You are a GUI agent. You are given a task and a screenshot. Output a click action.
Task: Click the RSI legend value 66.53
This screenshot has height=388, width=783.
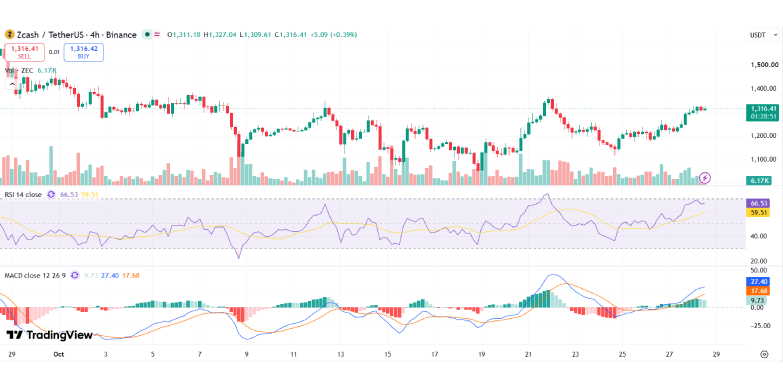click(68, 195)
